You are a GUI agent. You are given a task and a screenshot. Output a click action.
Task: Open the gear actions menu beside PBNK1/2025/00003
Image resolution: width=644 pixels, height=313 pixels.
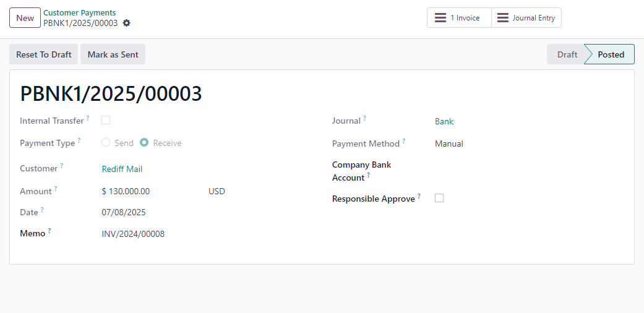click(x=126, y=23)
